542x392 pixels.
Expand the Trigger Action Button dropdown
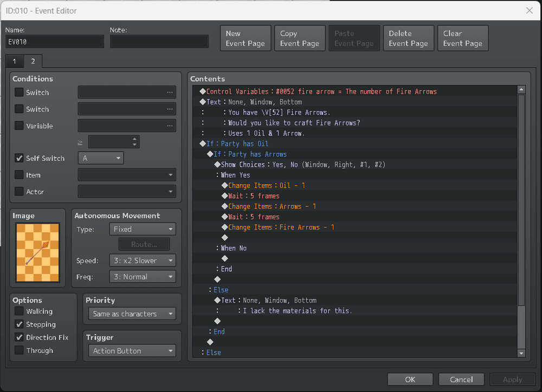(x=132, y=351)
